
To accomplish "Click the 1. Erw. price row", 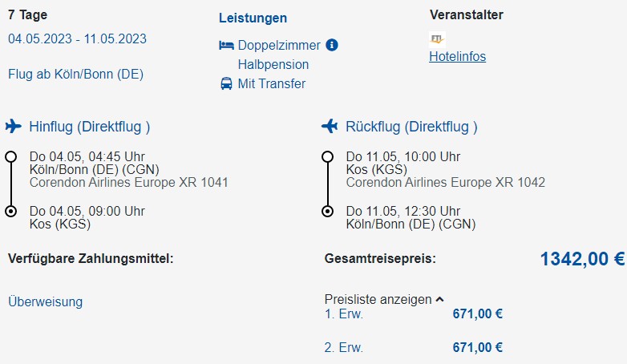I will tap(344, 314).
